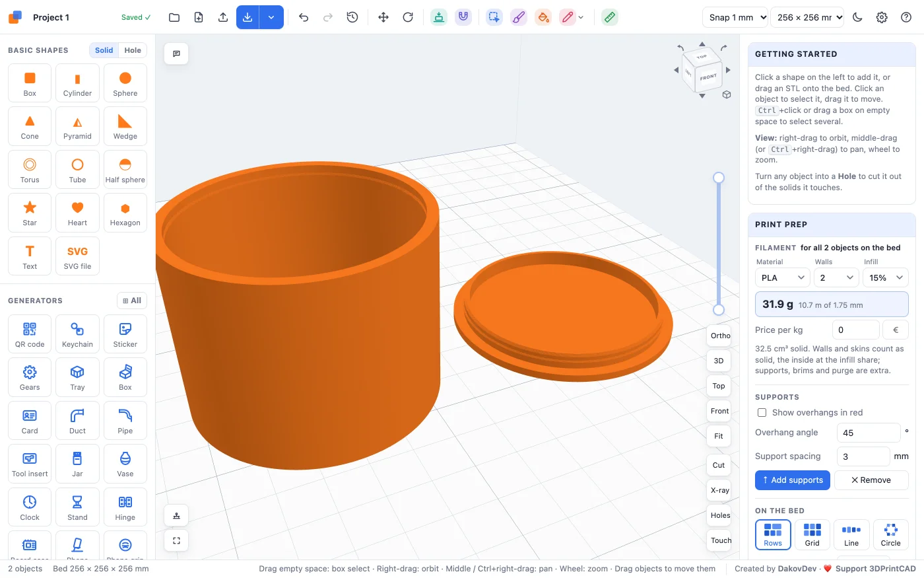Viewport: 924px width, 578px height.
Task: Show All generators
Action: point(132,301)
